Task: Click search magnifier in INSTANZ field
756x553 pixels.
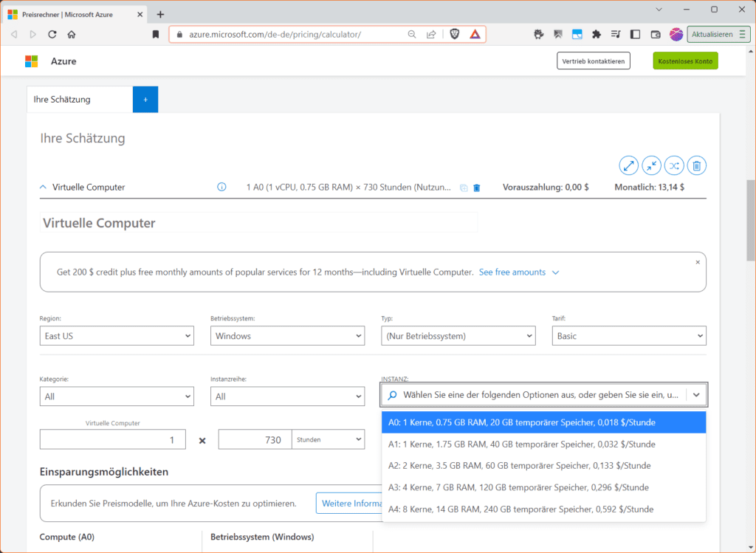Action: [x=393, y=395]
